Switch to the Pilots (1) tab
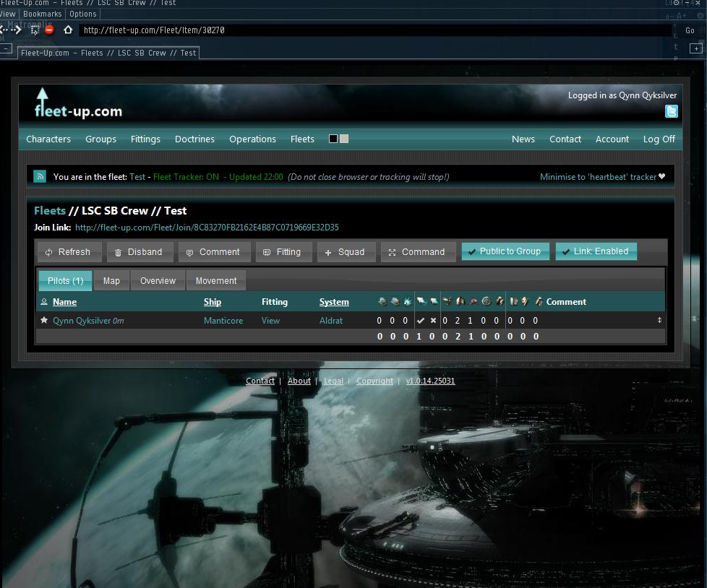The image size is (707, 588). 65,281
